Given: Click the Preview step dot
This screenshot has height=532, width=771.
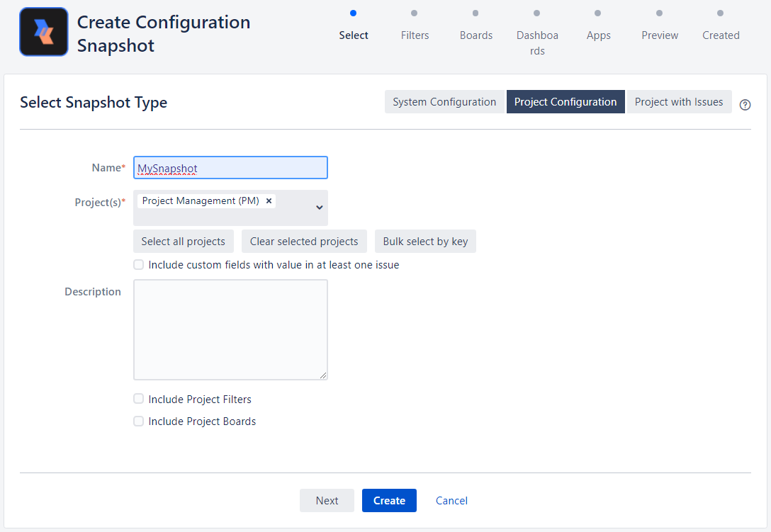Looking at the screenshot, I should pos(660,13).
